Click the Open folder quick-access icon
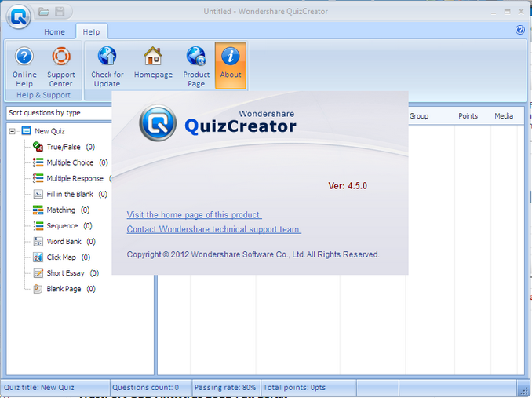532x398 pixels. [x=44, y=12]
